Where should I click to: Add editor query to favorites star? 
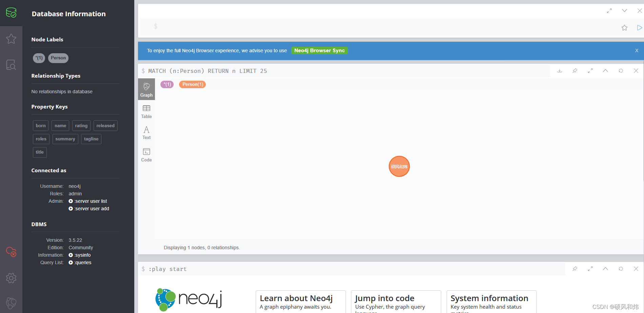[x=624, y=28]
